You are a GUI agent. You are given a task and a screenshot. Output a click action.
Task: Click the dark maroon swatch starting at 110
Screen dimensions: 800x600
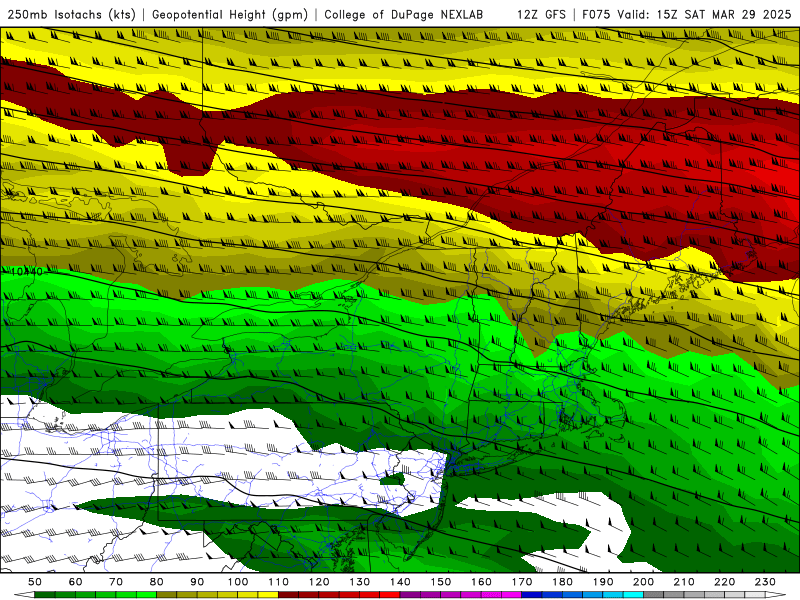click(x=288, y=595)
